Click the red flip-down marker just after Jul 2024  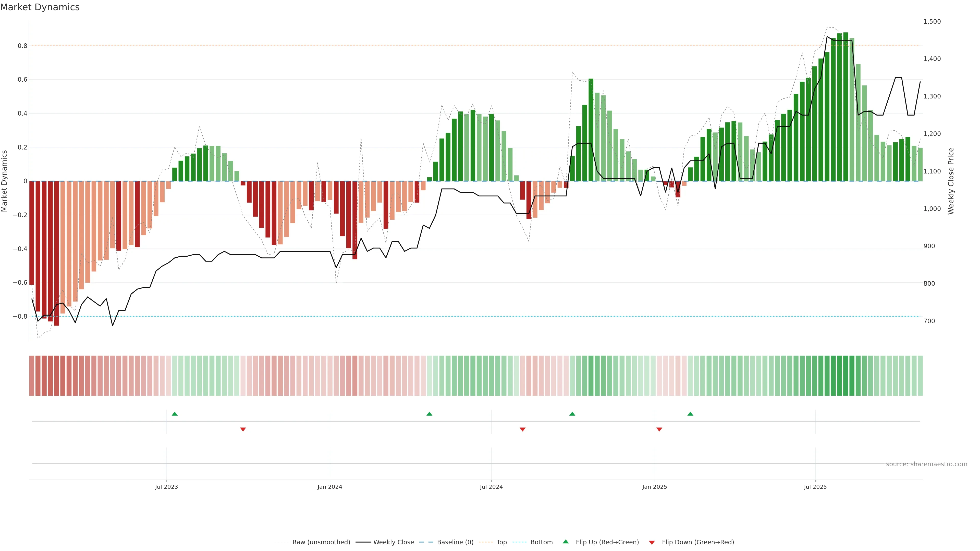tap(523, 429)
